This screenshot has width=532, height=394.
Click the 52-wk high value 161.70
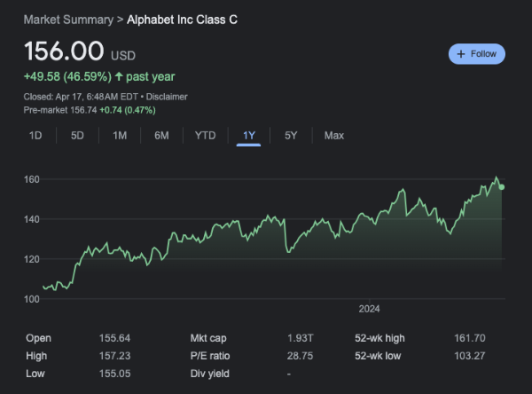[x=470, y=338]
